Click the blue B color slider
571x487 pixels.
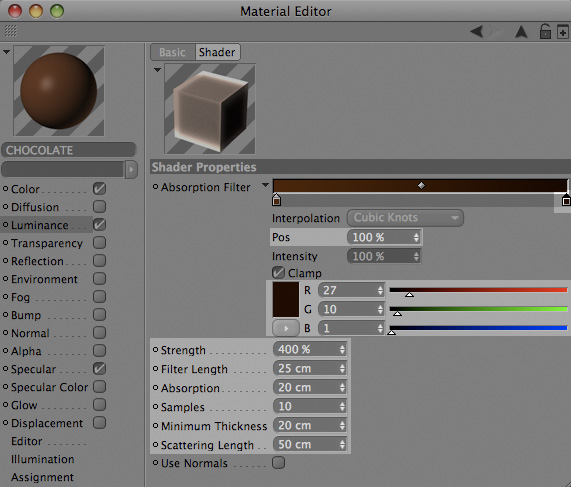pos(478,328)
